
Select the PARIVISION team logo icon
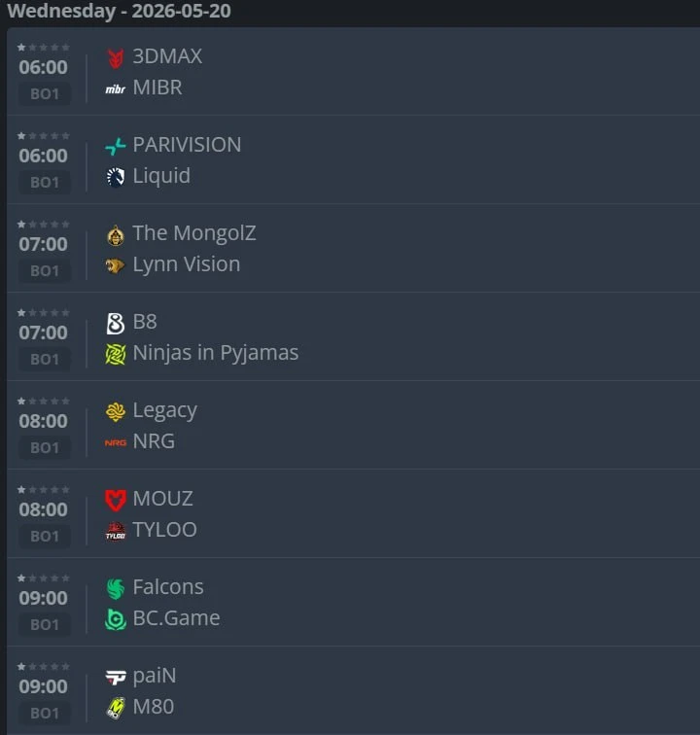(116, 146)
